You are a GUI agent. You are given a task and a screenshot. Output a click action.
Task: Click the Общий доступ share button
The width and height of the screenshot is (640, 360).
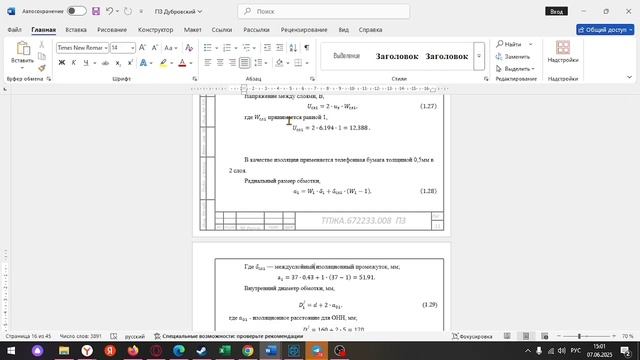tap(605, 30)
